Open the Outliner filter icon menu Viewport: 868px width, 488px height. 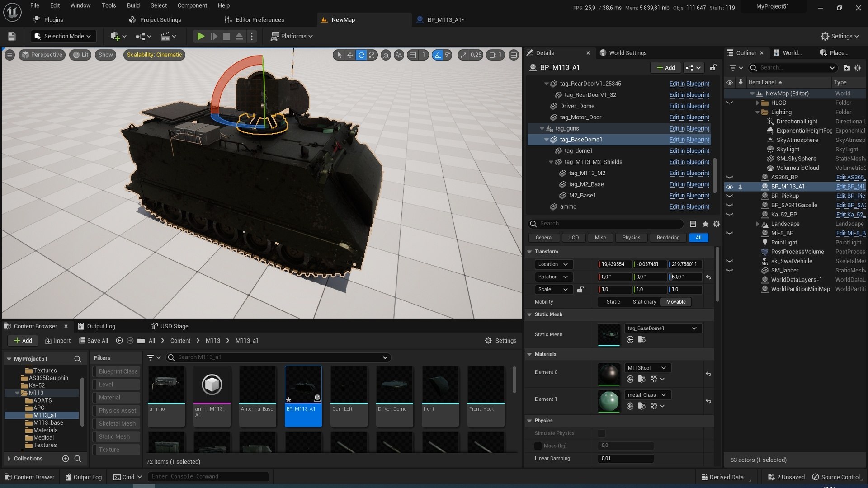(736, 68)
